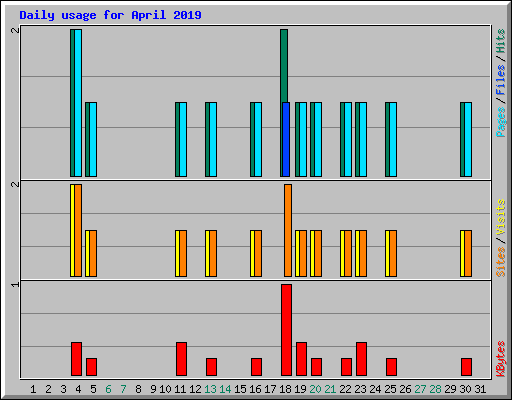Select day 30 on the x-axis
The width and height of the screenshot is (512, 400).
(x=465, y=389)
